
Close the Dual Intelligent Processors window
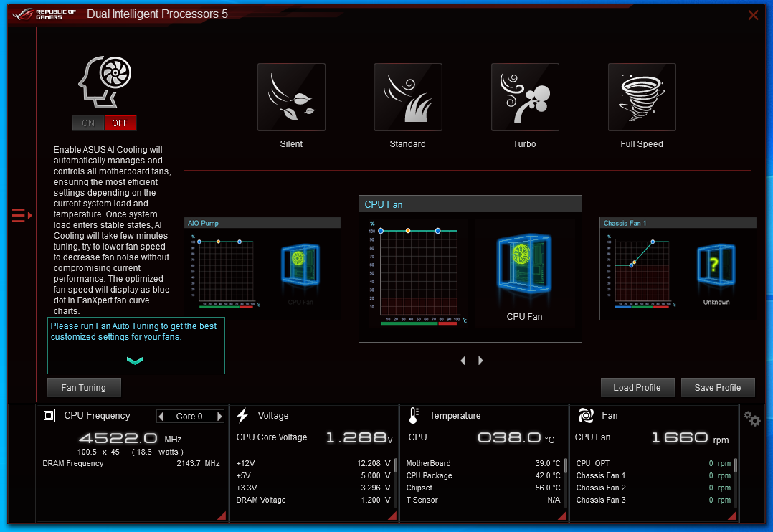coord(753,15)
